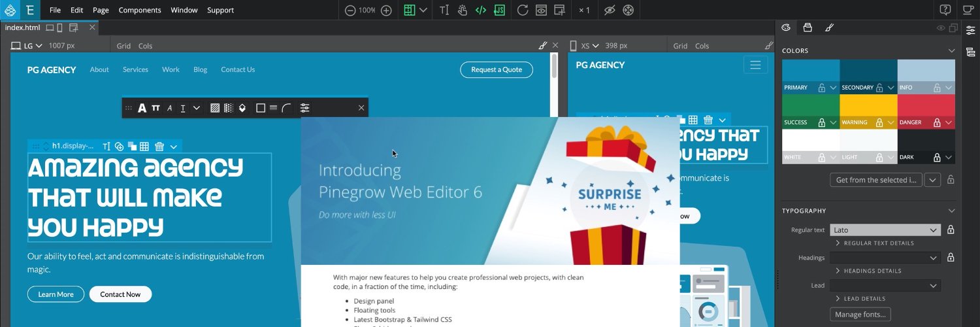Select bold A font tool in floating toolbar
980x327 pixels.
tap(142, 108)
